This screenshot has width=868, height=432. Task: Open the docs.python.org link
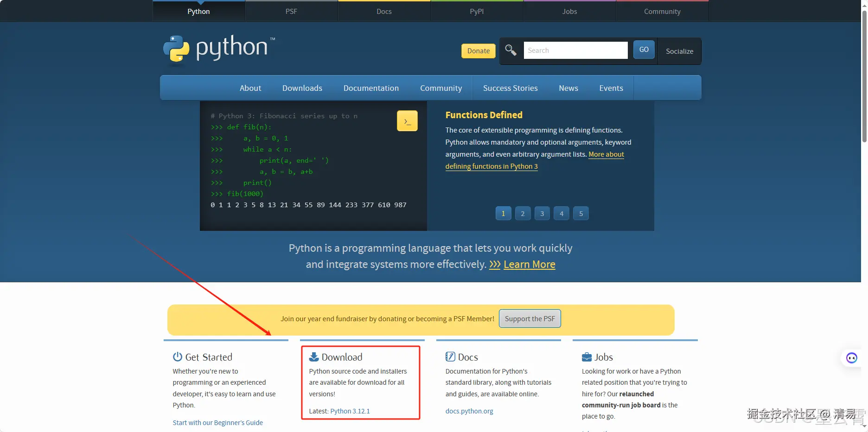(x=469, y=411)
